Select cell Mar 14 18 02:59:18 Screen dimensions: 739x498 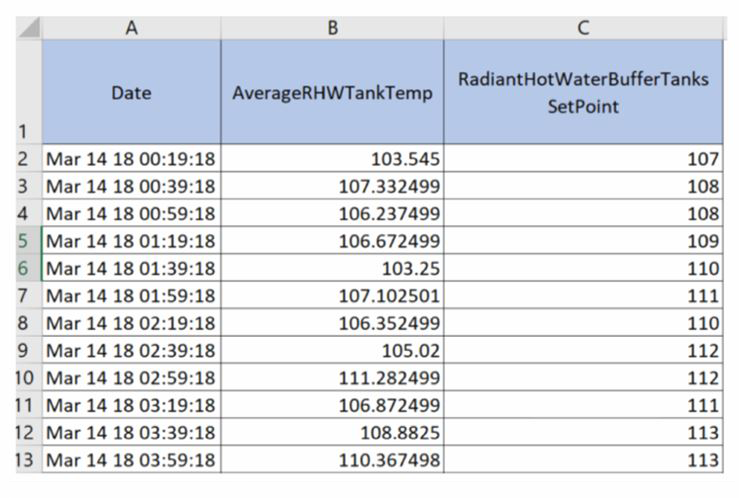click(131, 377)
